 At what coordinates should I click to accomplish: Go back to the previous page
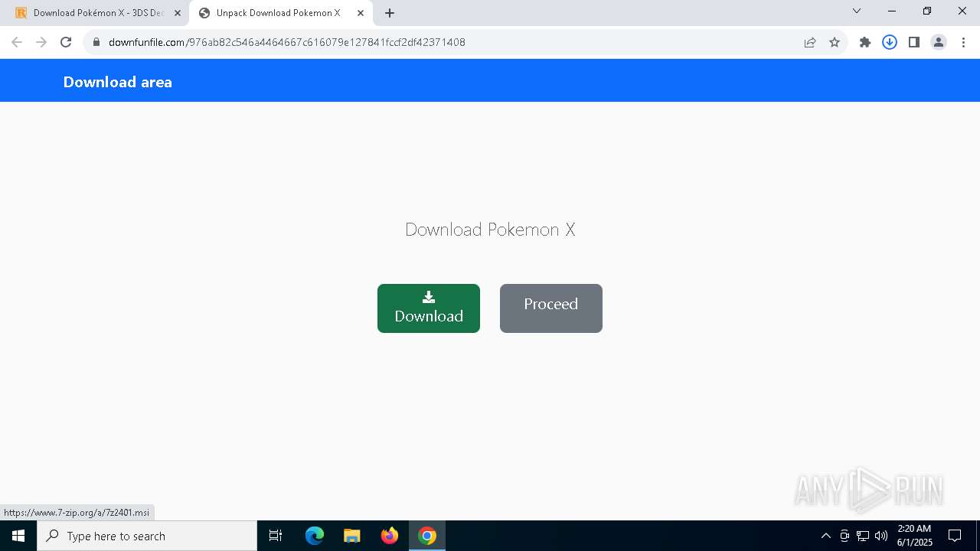coord(17,42)
